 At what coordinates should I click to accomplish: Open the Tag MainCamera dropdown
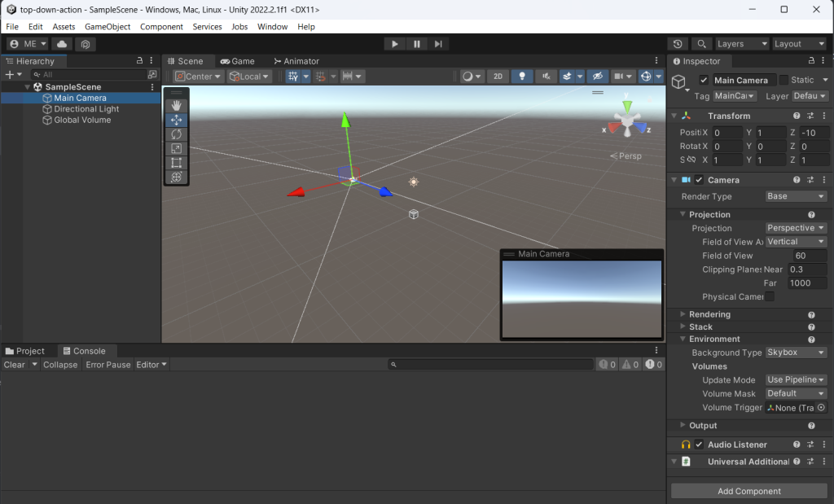pos(735,96)
